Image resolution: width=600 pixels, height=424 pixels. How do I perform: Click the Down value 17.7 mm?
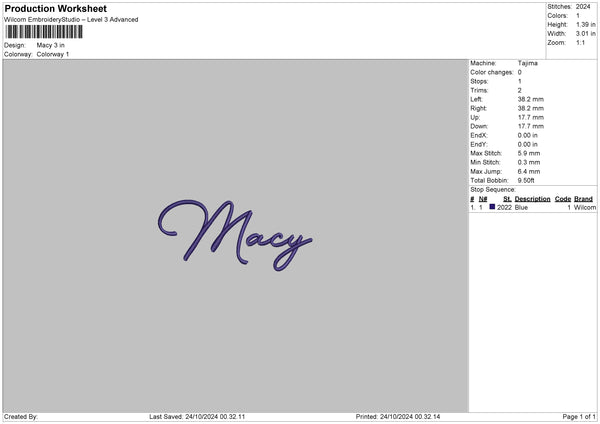tap(531, 126)
